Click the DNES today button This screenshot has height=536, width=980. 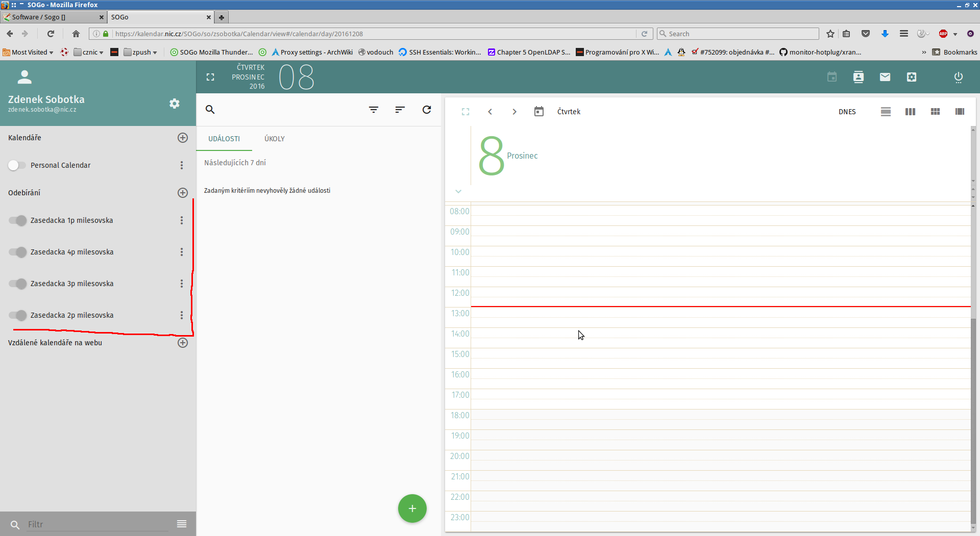[847, 112]
